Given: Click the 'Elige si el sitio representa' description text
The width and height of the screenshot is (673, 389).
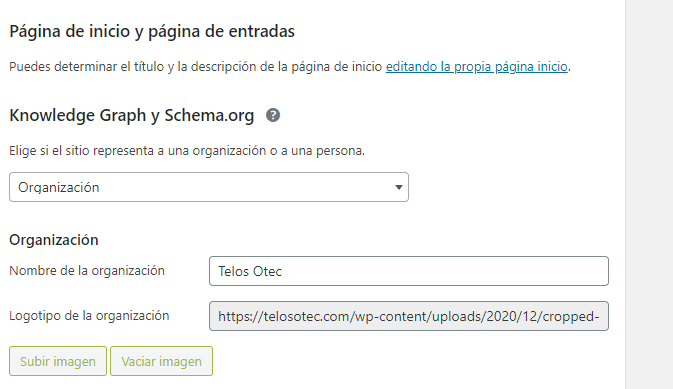Looking at the screenshot, I should (x=187, y=151).
